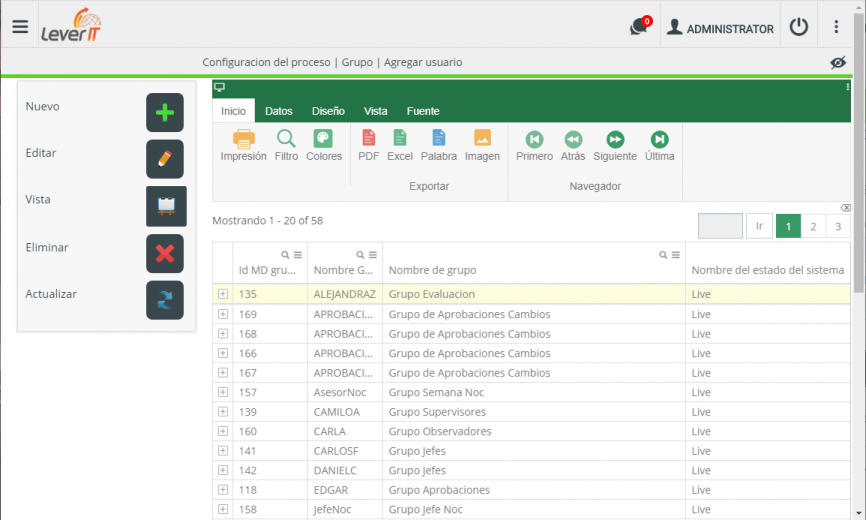The width and height of the screenshot is (866, 520).
Task: Export as Imagen
Action: pyautogui.click(x=482, y=145)
